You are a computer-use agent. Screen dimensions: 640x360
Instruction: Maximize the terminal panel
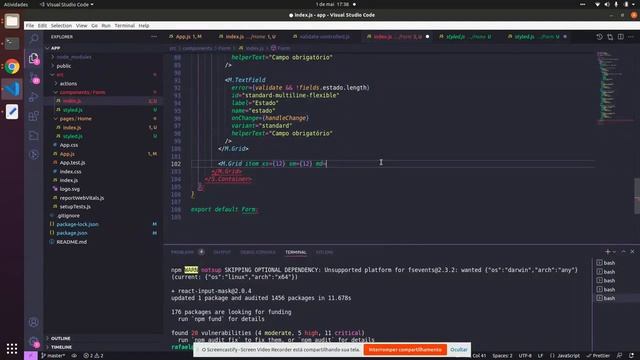623,251
